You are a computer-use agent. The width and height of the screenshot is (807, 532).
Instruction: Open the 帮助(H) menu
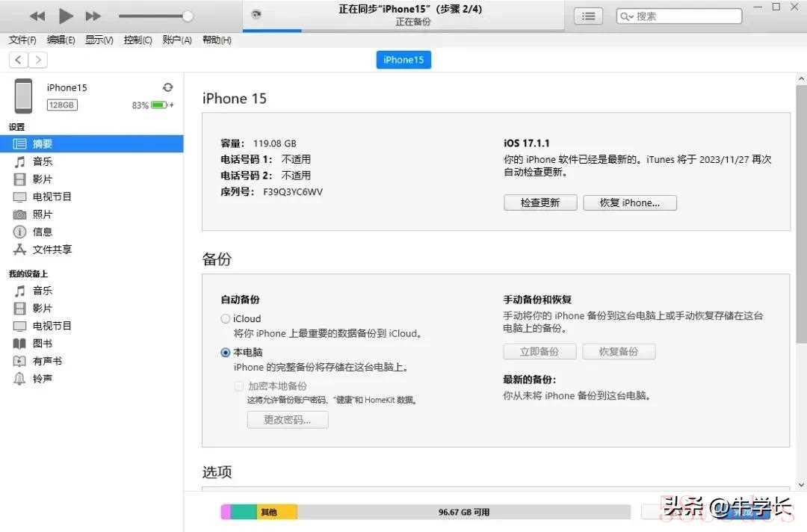coord(217,40)
